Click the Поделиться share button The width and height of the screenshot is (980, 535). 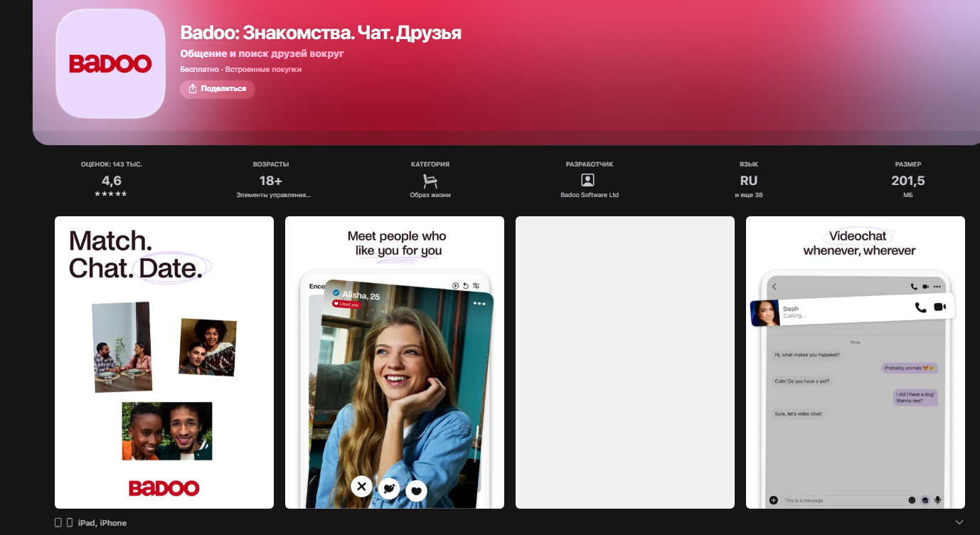point(218,89)
